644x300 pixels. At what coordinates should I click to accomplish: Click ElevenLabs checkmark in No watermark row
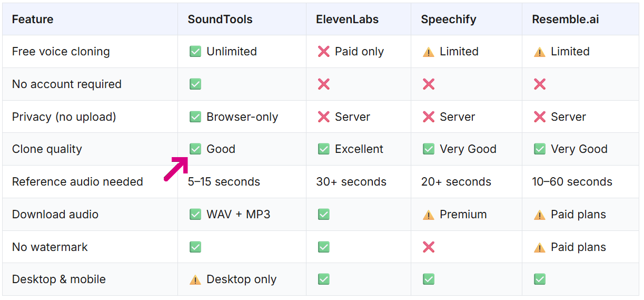323,247
